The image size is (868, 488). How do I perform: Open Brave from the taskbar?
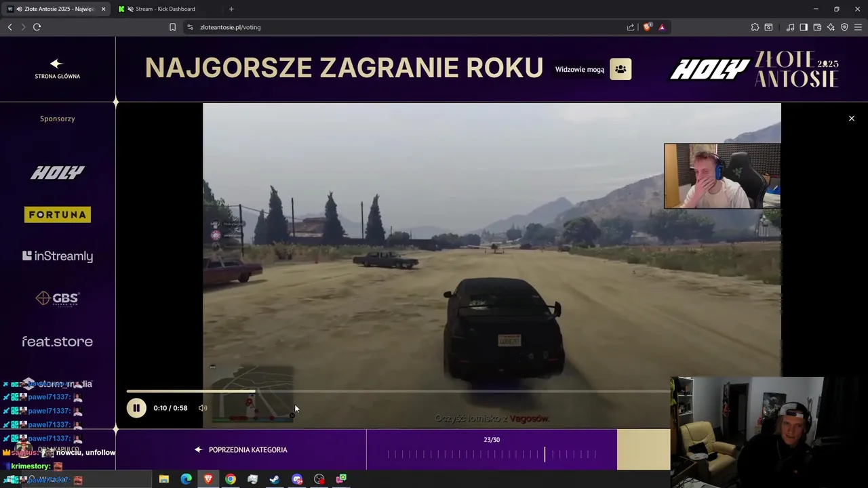click(x=208, y=479)
